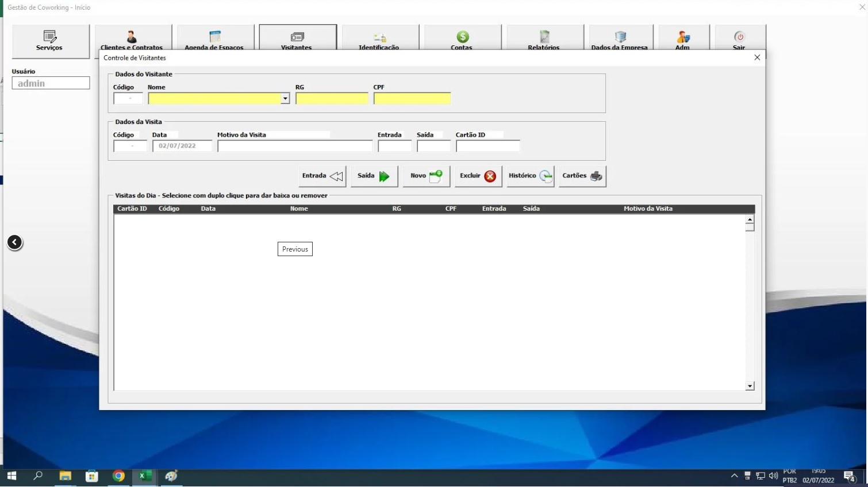Open File Explorer from the taskbar
The image size is (868, 487).
click(x=65, y=476)
